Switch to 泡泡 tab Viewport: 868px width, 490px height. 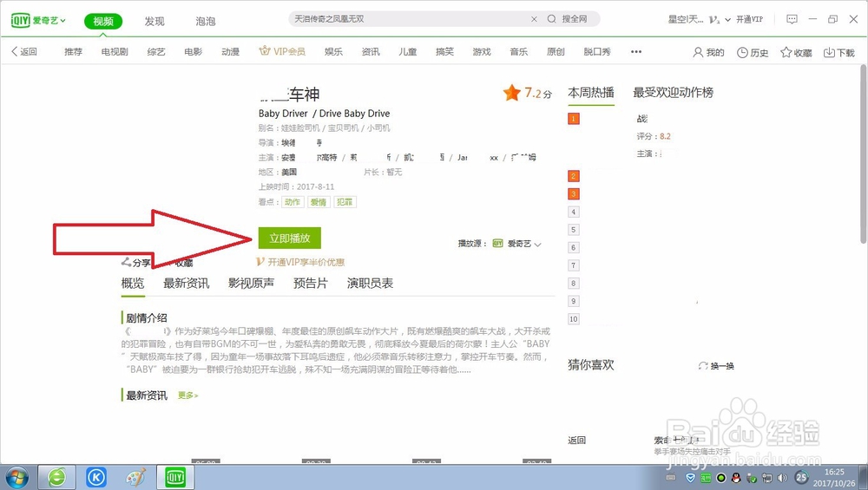point(206,21)
